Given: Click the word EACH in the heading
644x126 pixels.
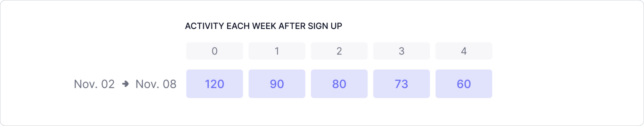Looking at the screenshot, I should (238, 26).
